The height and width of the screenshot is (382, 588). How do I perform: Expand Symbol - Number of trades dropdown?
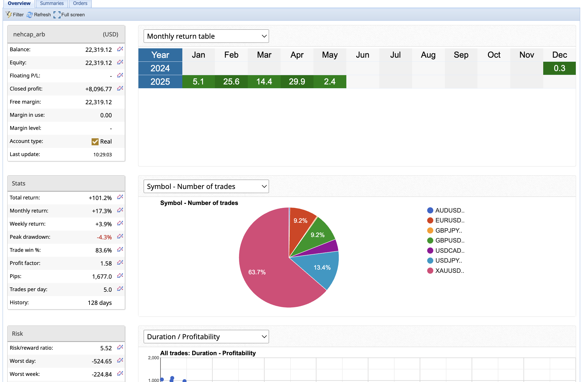tap(206, 186)
